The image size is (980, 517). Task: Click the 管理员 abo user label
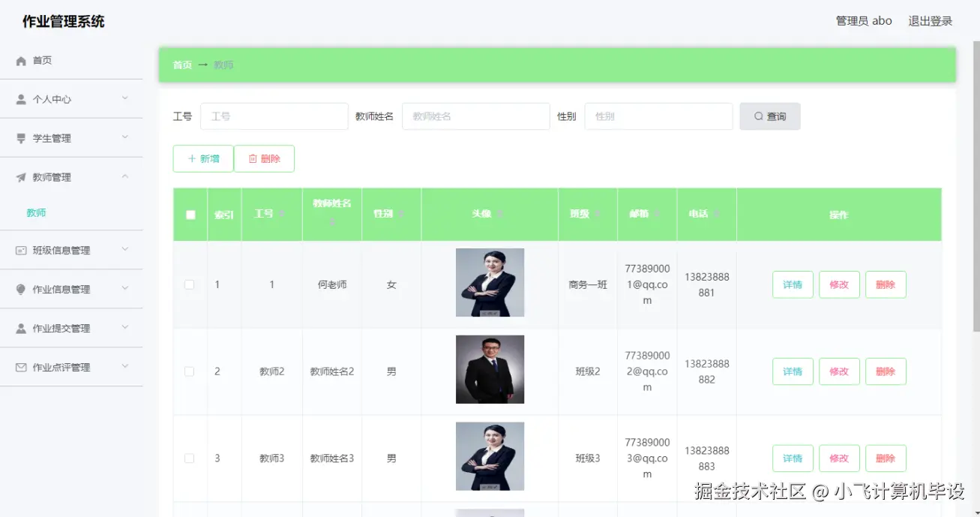(x=864, y=21)
